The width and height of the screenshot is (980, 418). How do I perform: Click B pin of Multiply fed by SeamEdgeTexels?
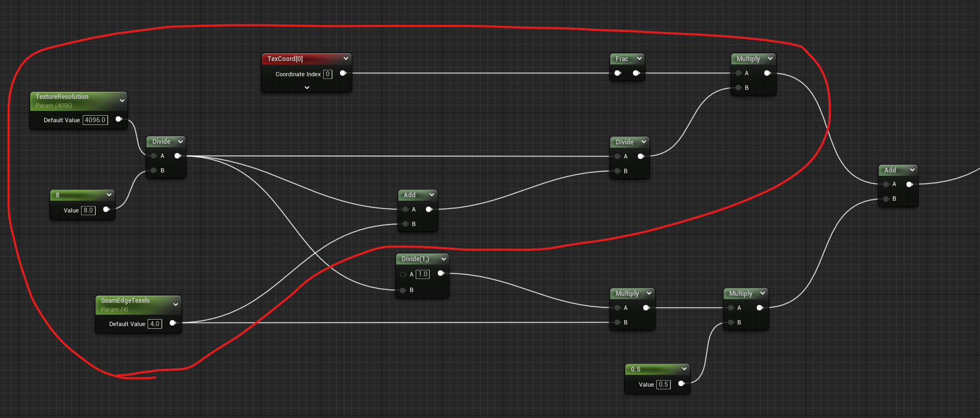point(617,322)
